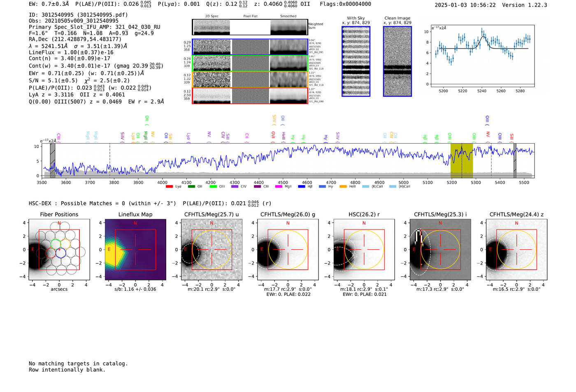
Task: Click the HSC-DEX Possible Matches line
Action: (x=149, y=203)
